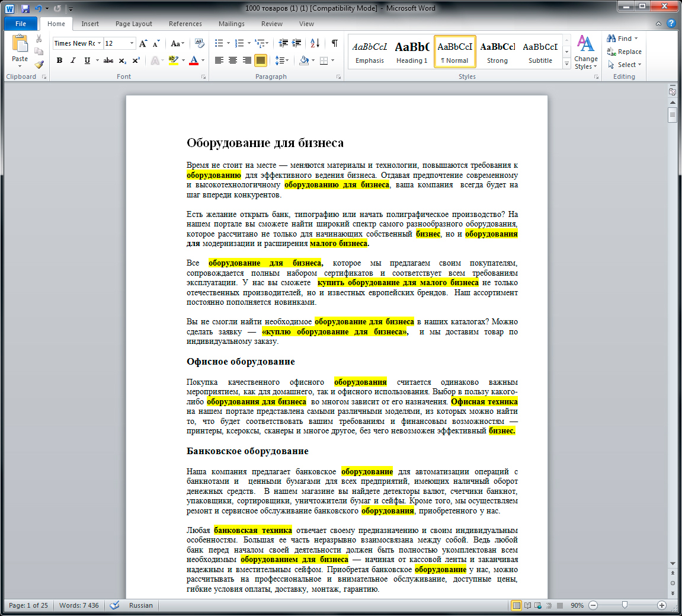This screenshot has width=682, height=616.
Task: Open line spacing dropdown
Action: pos(282,60)
